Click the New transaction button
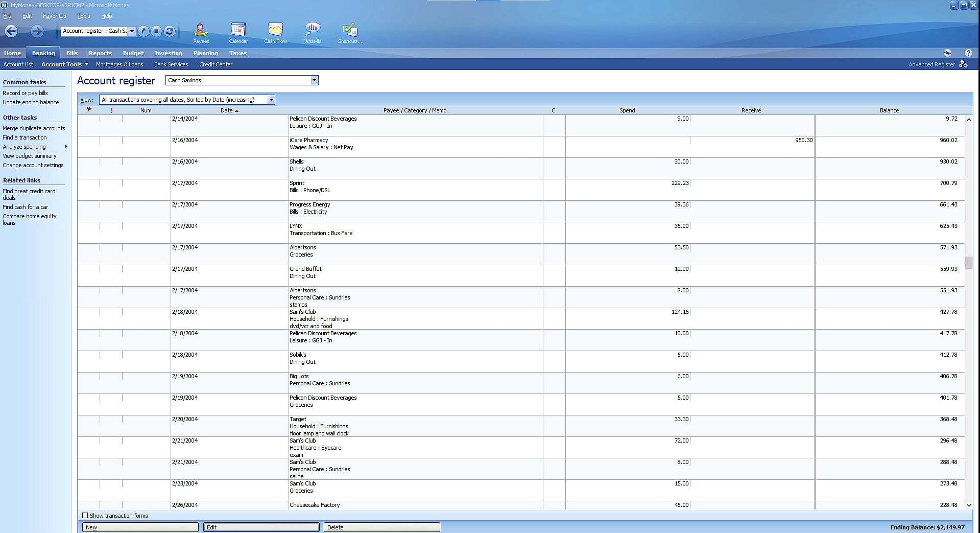Viewport: 980px width, 533px height. point(140,527)
